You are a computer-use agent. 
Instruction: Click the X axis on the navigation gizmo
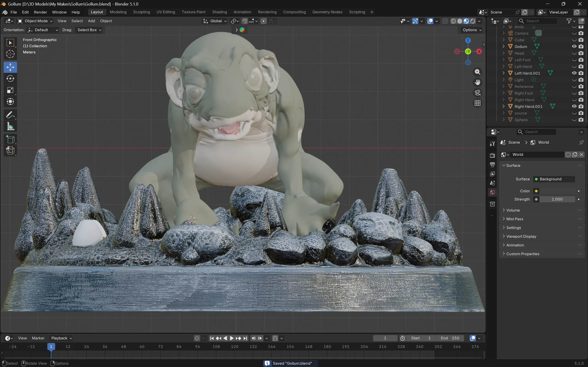pyautogui.click(x=479, y=51)
